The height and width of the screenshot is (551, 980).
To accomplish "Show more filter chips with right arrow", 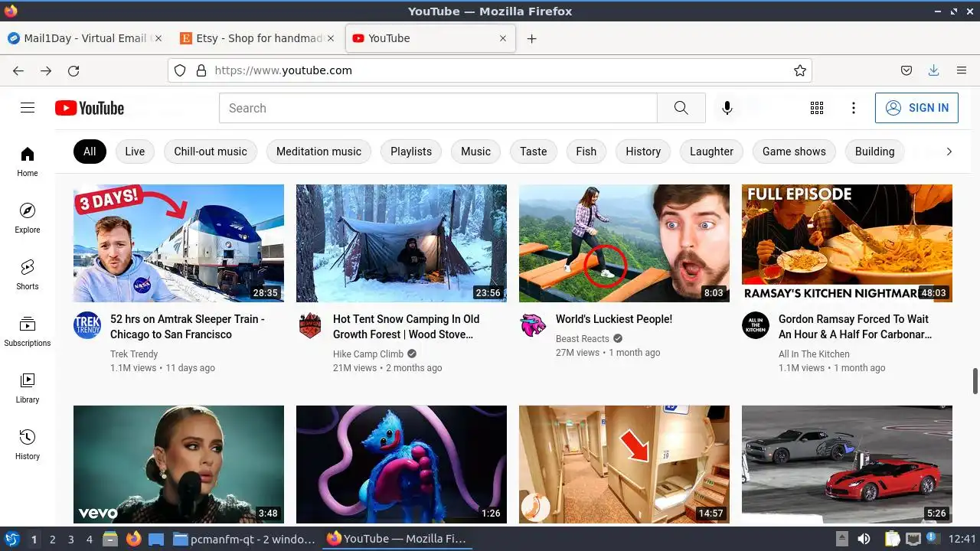I will click(949, 152).
